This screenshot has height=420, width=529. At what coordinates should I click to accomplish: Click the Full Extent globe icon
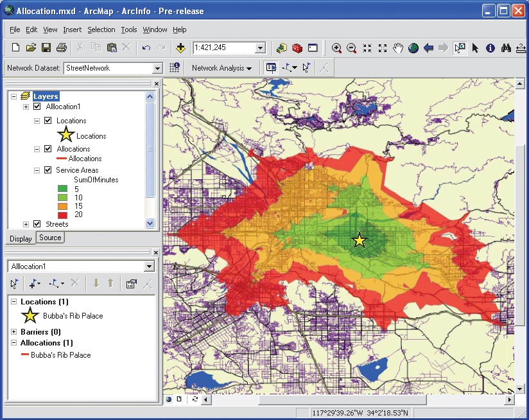coord(413,48)
